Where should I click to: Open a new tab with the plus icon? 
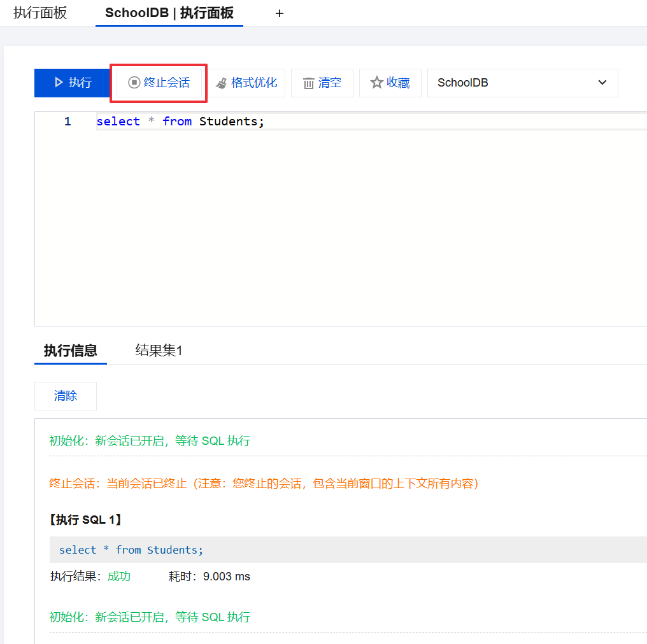pos(279,13)
